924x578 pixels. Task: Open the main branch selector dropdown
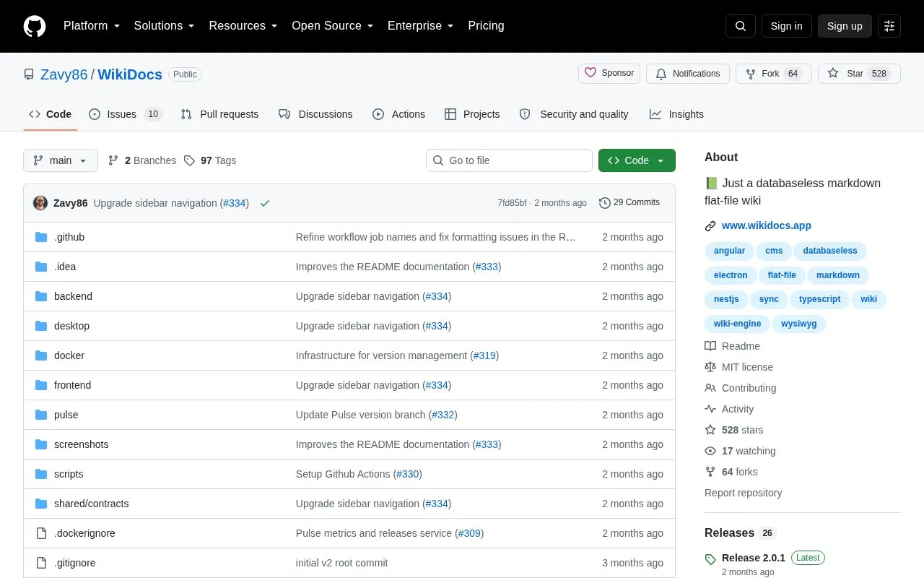[61, 160]
